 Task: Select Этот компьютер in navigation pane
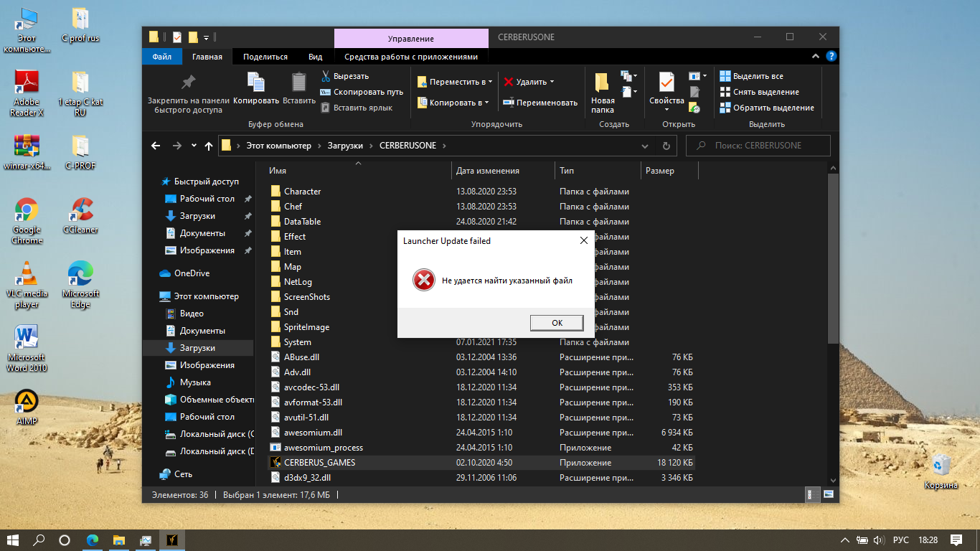199,296
